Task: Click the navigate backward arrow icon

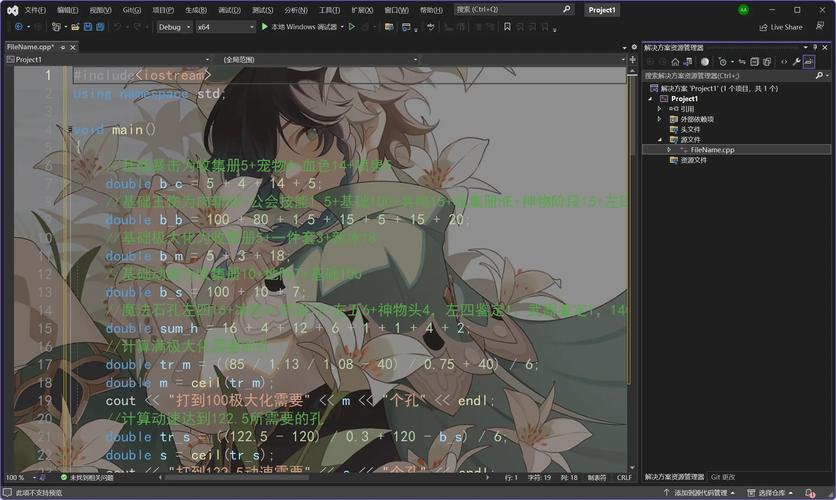Action: click(19, 27)
